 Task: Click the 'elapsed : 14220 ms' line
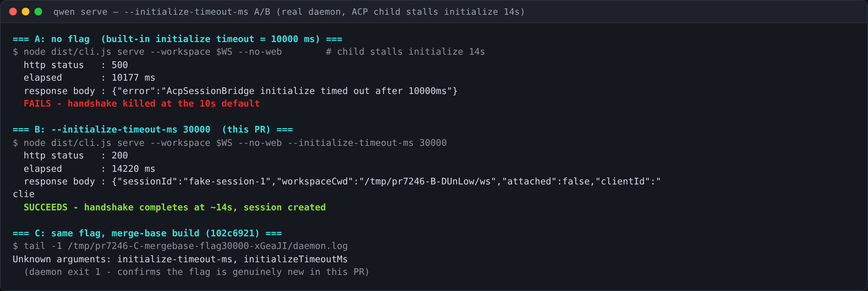[x=89, y=169]
